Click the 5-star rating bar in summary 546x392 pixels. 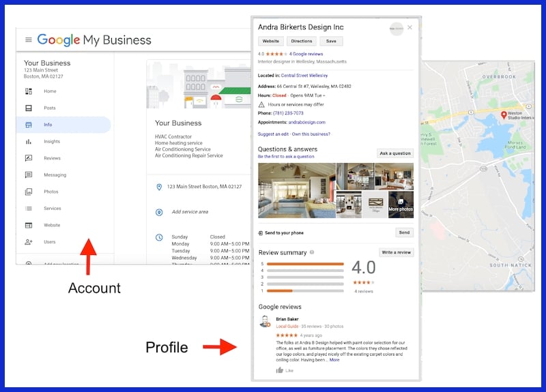pos(305,263)
